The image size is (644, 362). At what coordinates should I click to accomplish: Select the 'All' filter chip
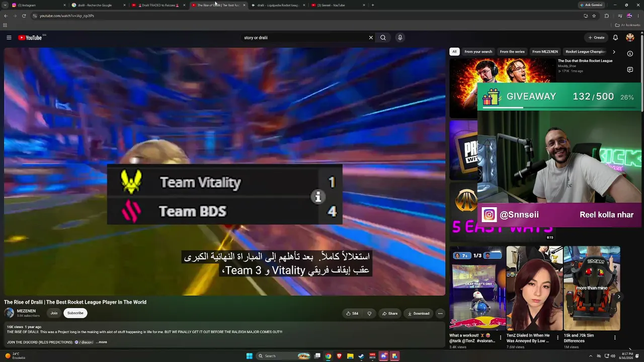pyautogui.click(x=454, y=52)
